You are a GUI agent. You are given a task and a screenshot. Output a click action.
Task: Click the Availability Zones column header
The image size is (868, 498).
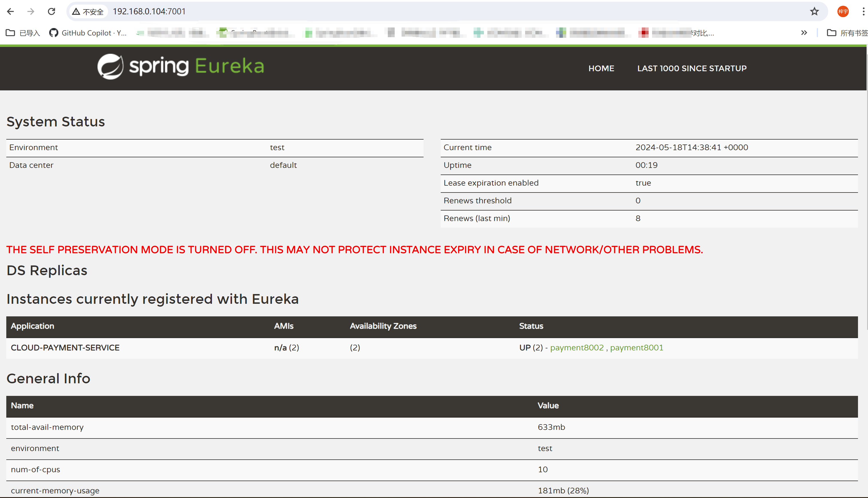click(383, 326)
